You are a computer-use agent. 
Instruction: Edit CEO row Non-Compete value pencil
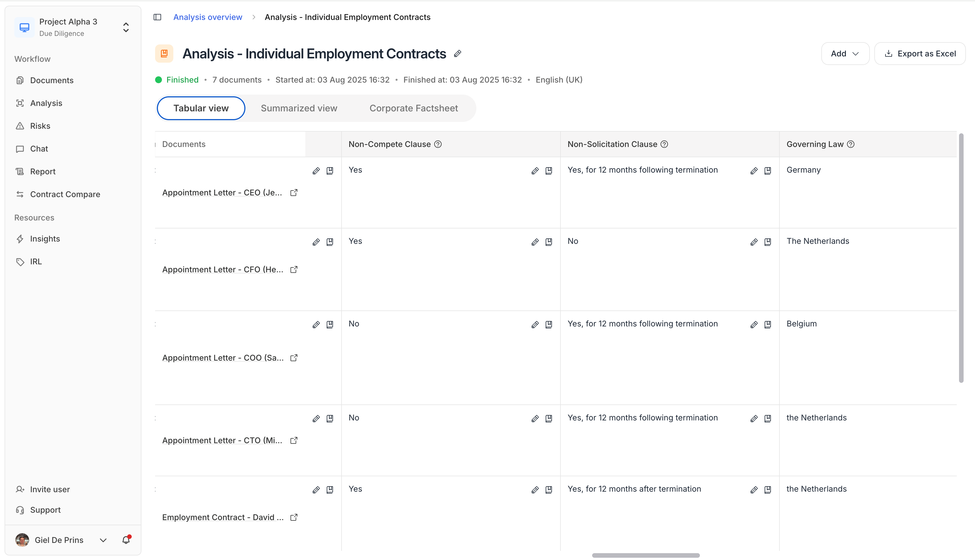click(x=535, y=171)
